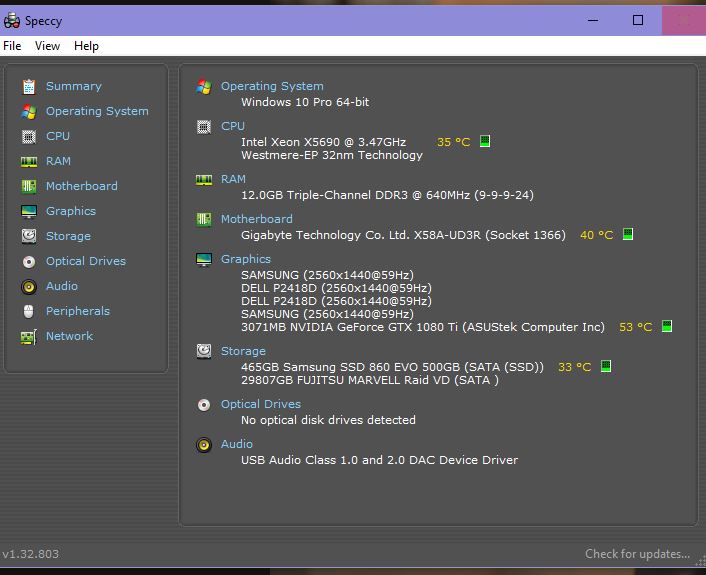706x575 pixels.
Task: Click the Optical Drives disc icon in summary panel
Action: (x=204, y=405)
